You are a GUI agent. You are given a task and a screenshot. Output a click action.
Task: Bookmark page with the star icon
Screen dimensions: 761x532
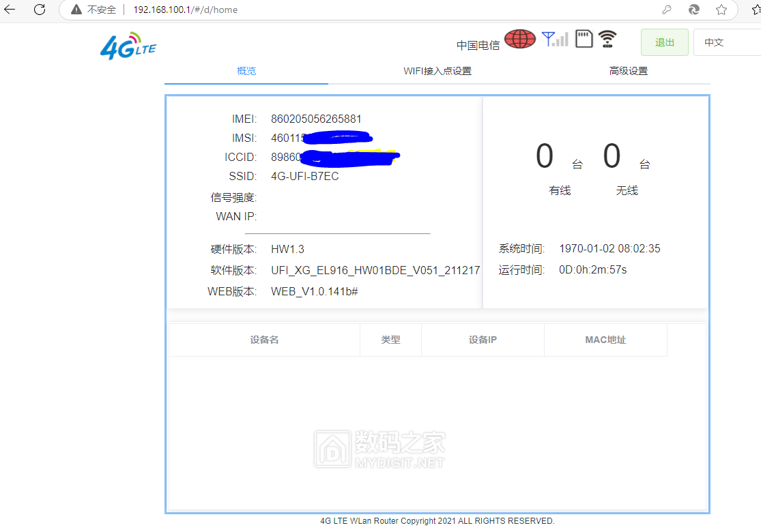click(x=721, y=10)
